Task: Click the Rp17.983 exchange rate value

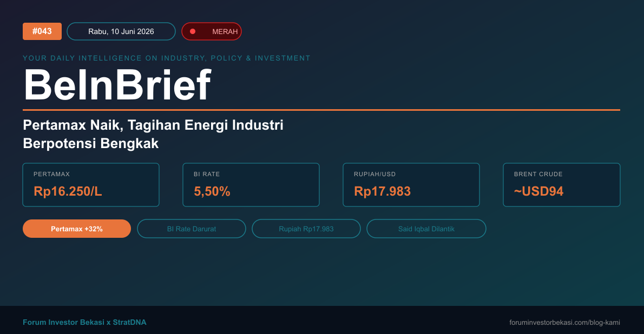Action: [383, 191]
